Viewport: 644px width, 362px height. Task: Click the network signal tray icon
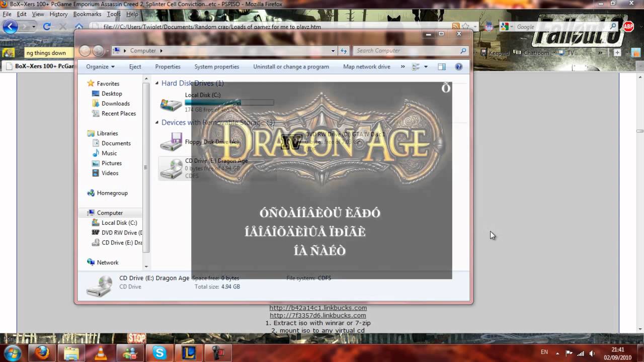(x=581, y=353)
